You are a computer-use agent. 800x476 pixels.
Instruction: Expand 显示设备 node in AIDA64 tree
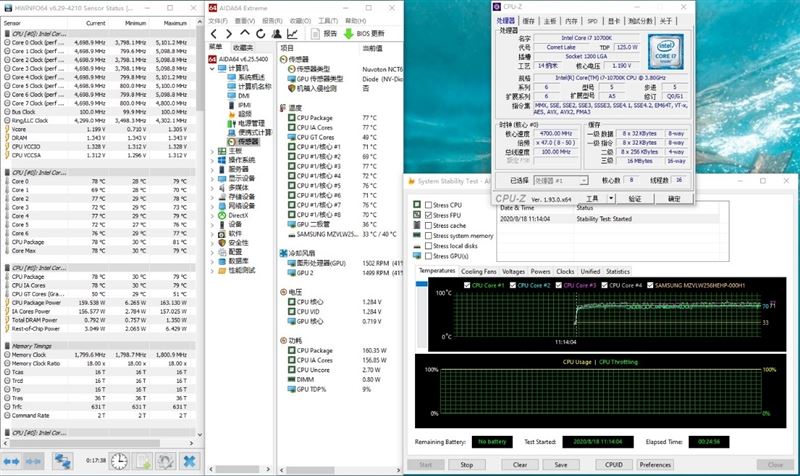212,179
